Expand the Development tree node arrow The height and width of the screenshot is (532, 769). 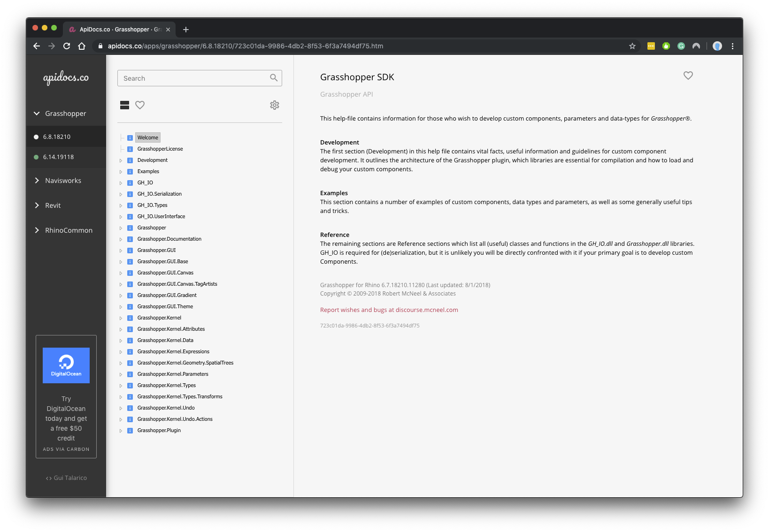pyautogui.click(x=121, y=160)
